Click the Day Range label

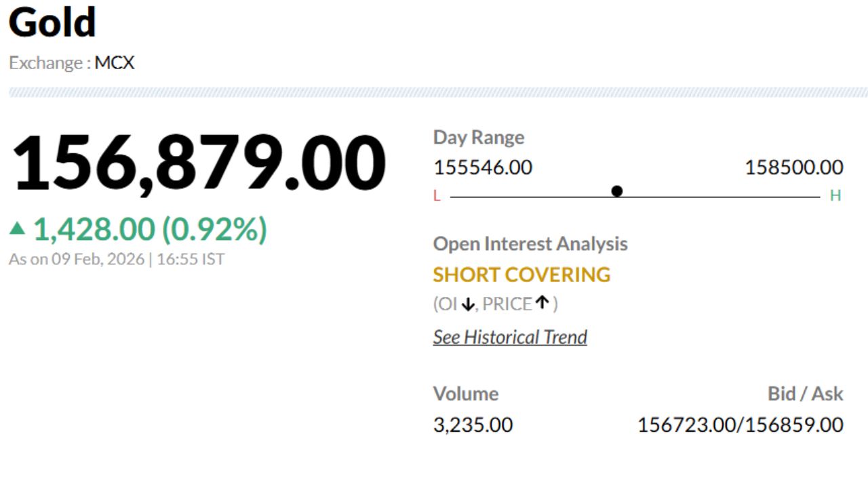click(x=479, y=138)
